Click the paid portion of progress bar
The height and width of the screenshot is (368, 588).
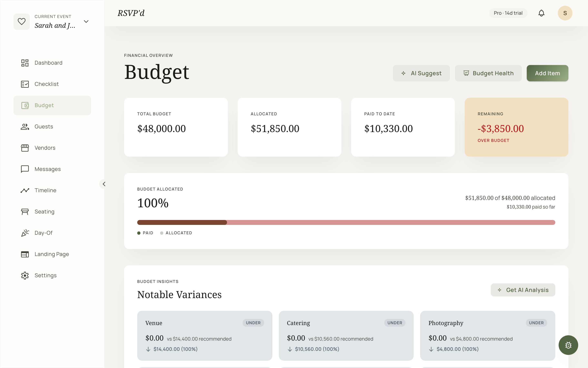[x=182, y=222]
